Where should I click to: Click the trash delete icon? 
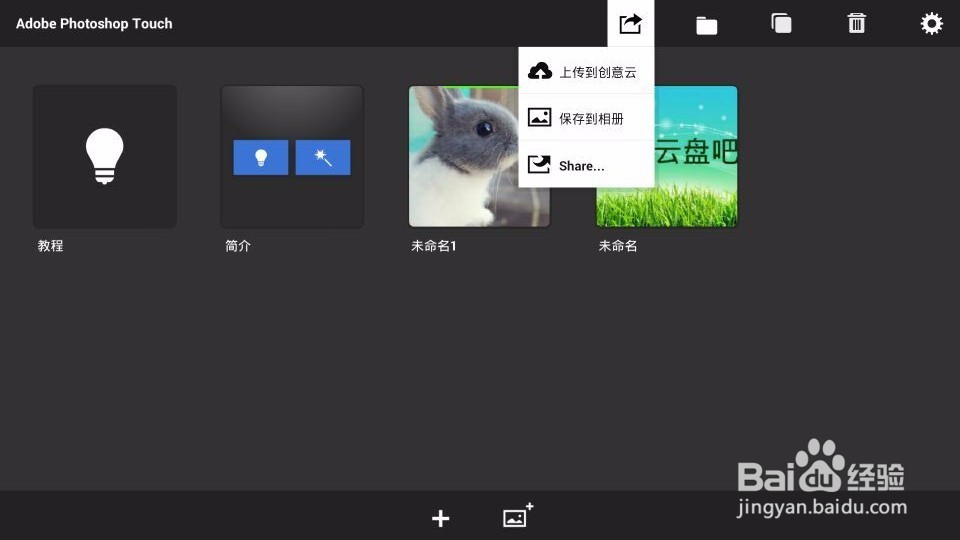(857, 23)
